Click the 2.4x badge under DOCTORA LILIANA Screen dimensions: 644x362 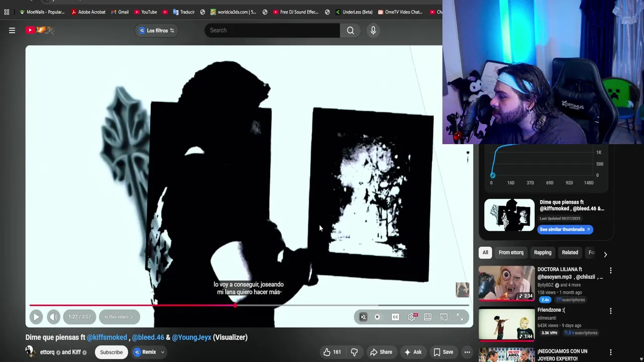click(545, 300)
